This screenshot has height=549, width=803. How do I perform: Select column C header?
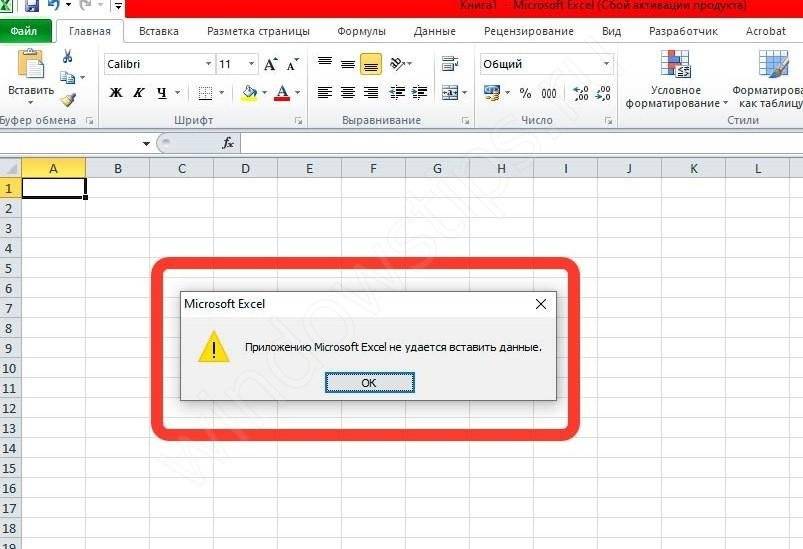(x=181, y=168)
